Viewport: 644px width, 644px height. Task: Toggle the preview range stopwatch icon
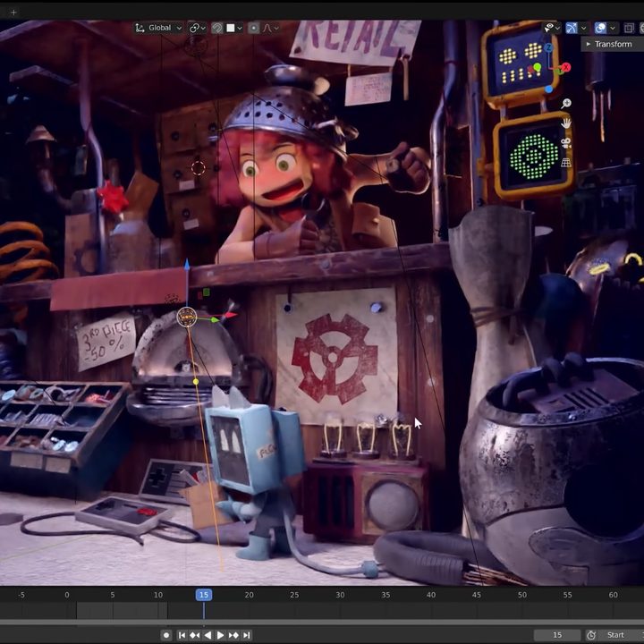[x=591, y=635]
